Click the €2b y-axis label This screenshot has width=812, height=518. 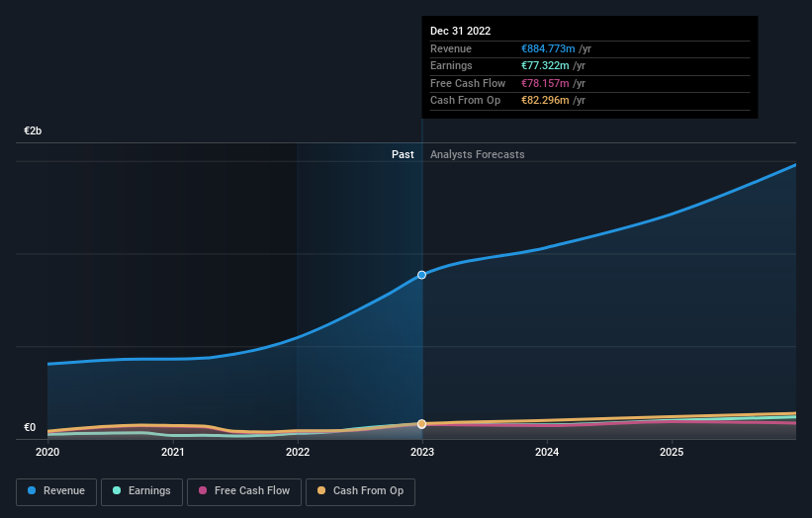(33, 130)
